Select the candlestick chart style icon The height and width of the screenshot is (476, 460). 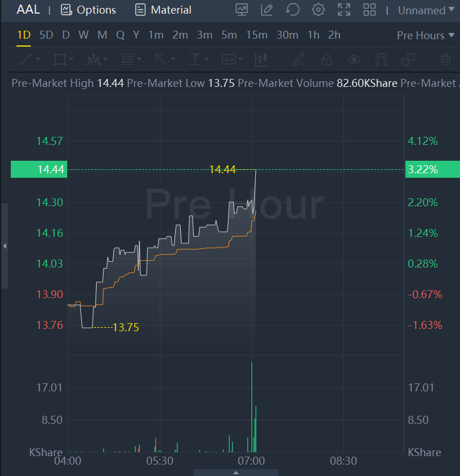[x=262, y=59]
